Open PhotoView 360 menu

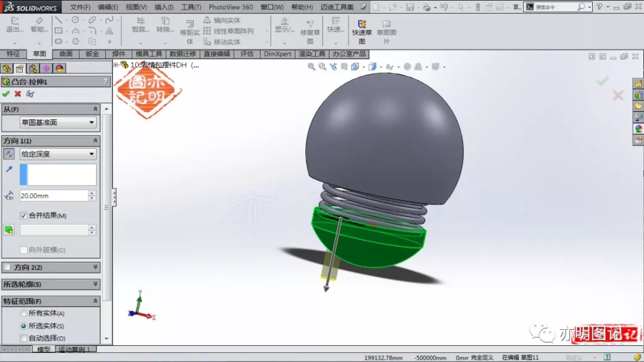coord(231,7)
